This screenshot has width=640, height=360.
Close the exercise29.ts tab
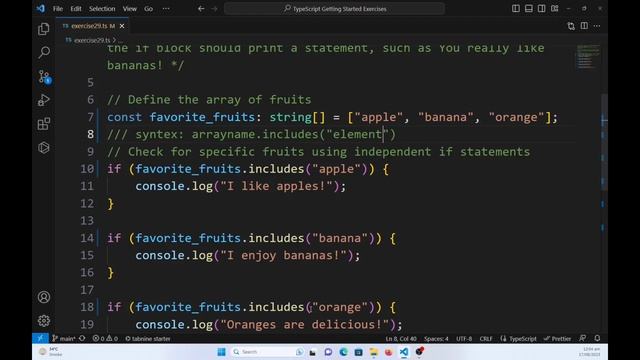pos(122,26)
